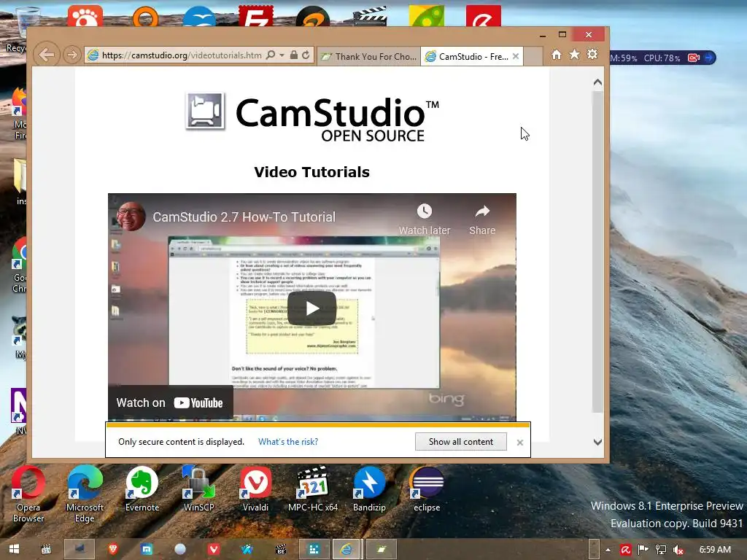The width and height of the screenshot is (747, 560).
Task: Select the WinSCP desktop icon
Action: pyautogui.click(x=198, y=489)
